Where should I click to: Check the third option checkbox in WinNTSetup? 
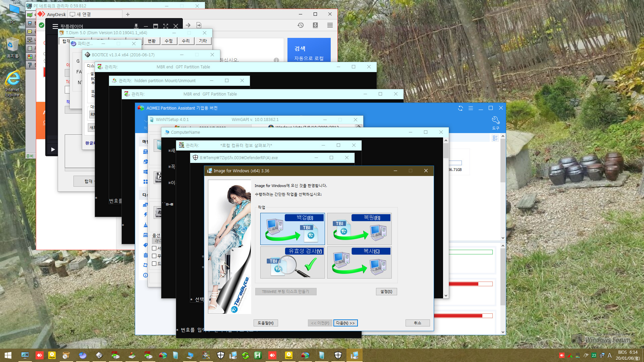pyautogui.click(x=154, y=264)
